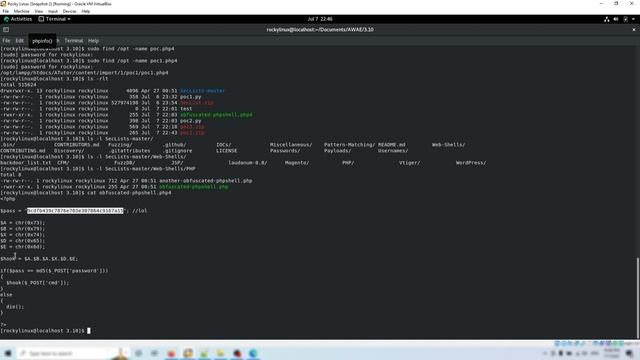The width and height of the screenshot is (640, 360).
Task: Open the VirtualBox Input menu
Action: [x=53, y=11]
